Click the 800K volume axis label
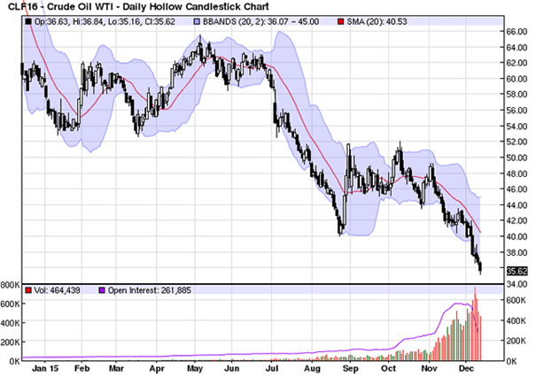This screenshot has width=536, height=392. coord(11,285)
